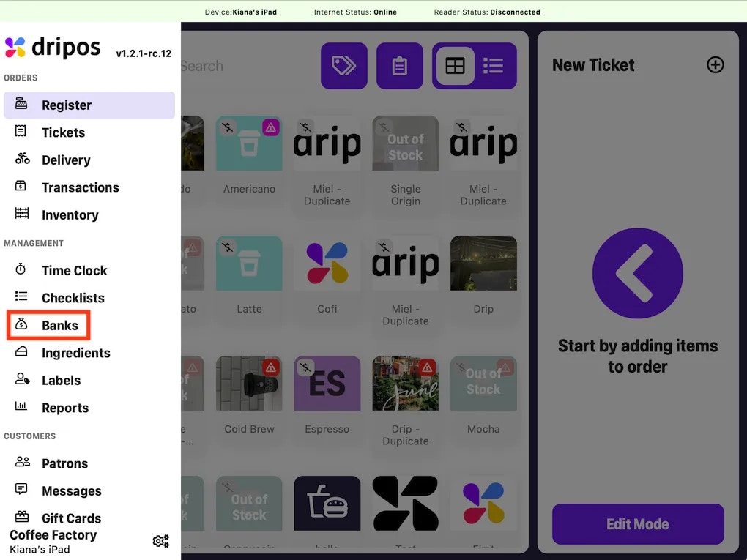Click the purple back arrow circle
This screenshot has height=560, width=747.
tap(637, 273)
